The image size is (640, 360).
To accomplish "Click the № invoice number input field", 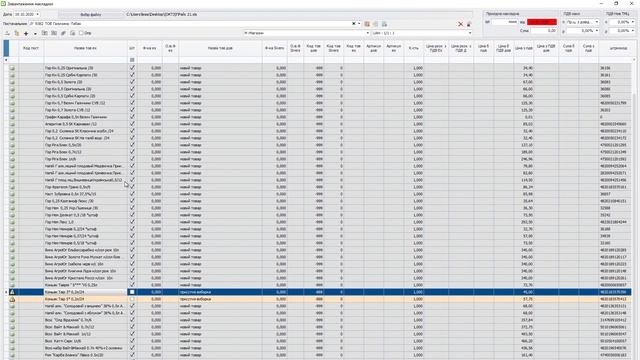I will pyautogui.click(x=504, y=22).
